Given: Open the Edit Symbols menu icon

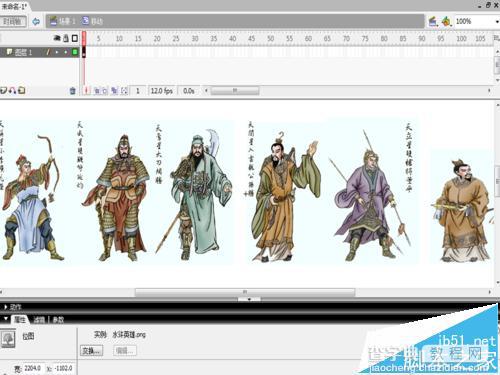Looking at the screenshot, I should click(446, 21).
